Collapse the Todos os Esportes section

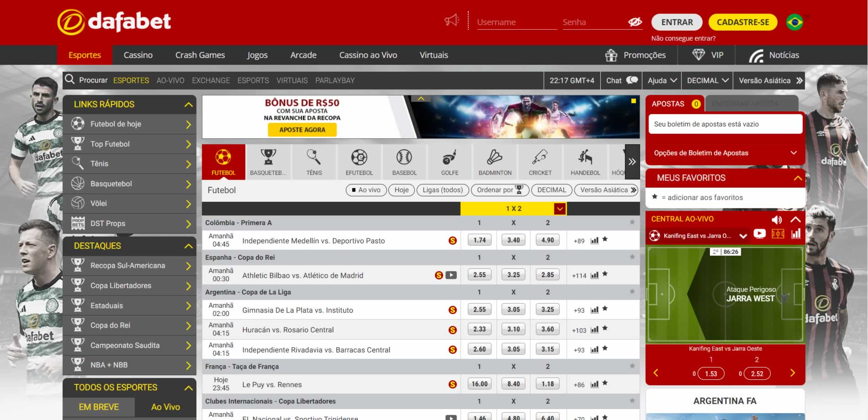coord(188,388)
